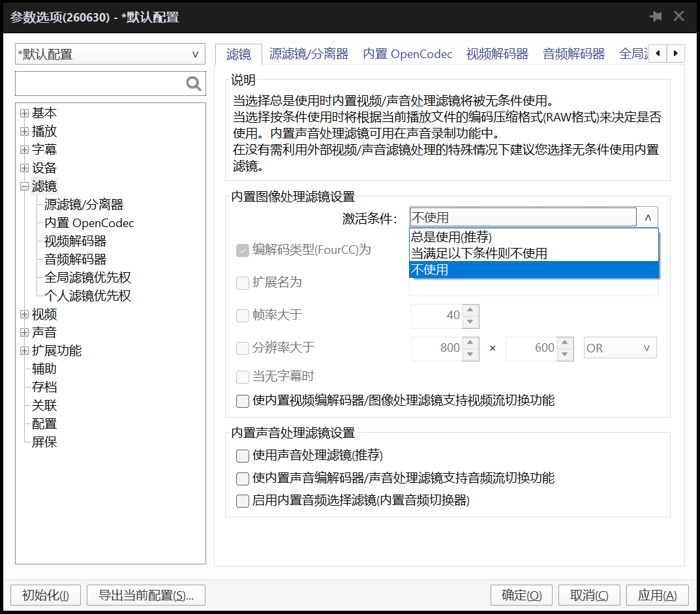Toggle the 帧率大于 checkbox

point(243,315)
